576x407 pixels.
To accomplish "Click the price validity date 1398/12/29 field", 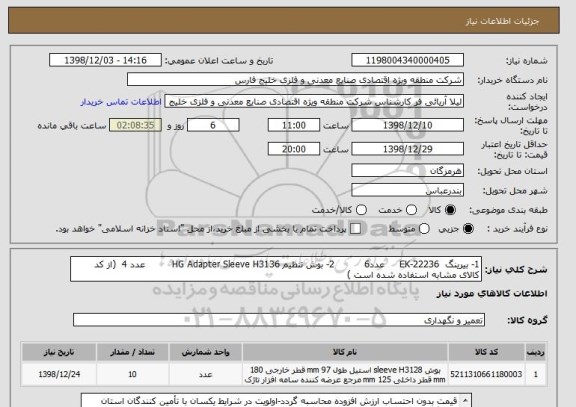I will click(x=407, y=149).
